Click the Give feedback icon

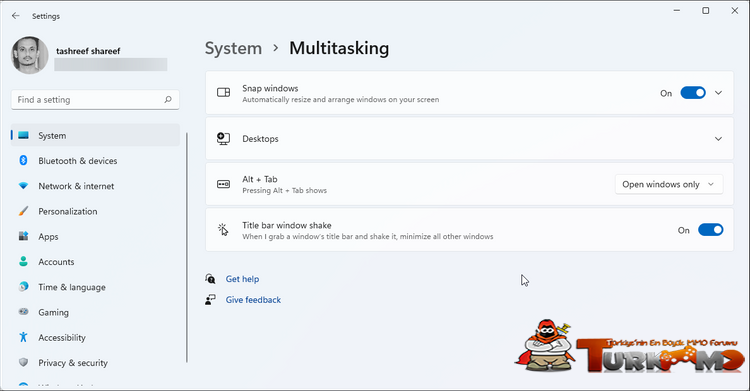coord(210,300)
